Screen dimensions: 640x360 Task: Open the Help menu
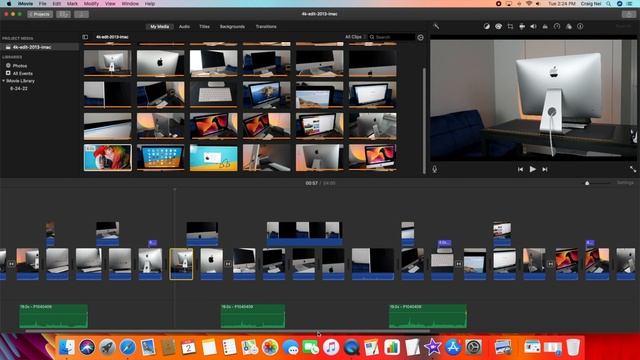pyautogui.click(x=150, y=4)
